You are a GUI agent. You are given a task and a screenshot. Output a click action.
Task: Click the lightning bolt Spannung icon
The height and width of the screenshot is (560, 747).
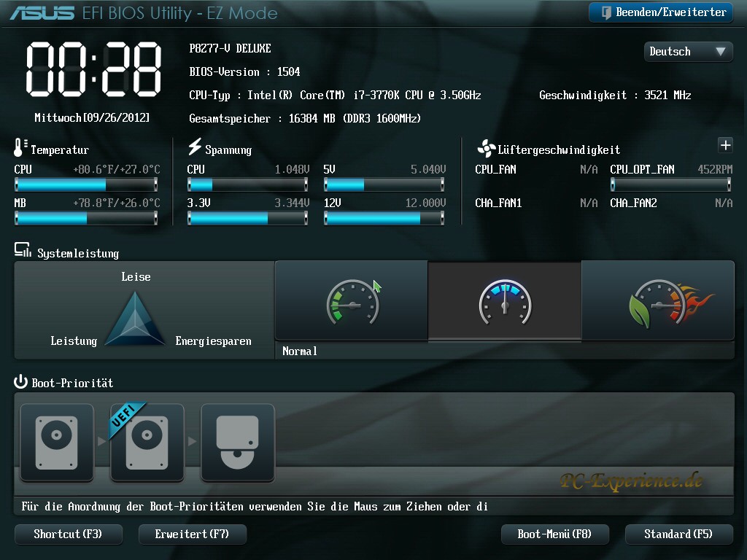pyautogui.click(x=195, y=147)
